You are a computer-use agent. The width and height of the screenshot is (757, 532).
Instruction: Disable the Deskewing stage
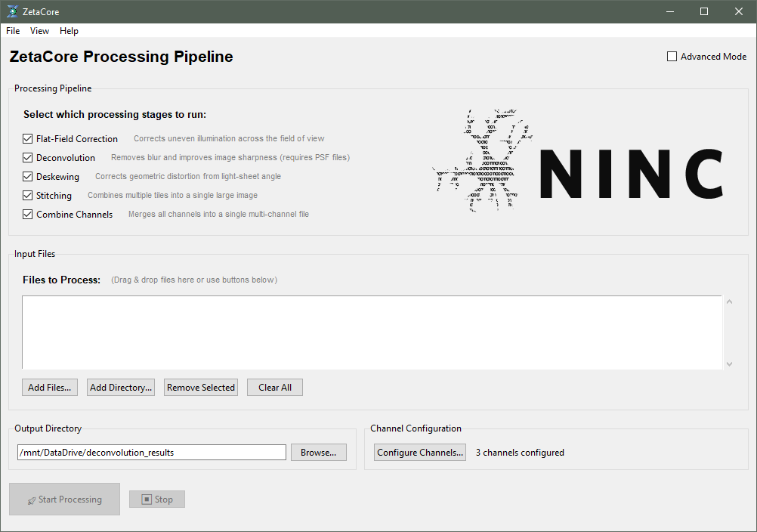28,177
